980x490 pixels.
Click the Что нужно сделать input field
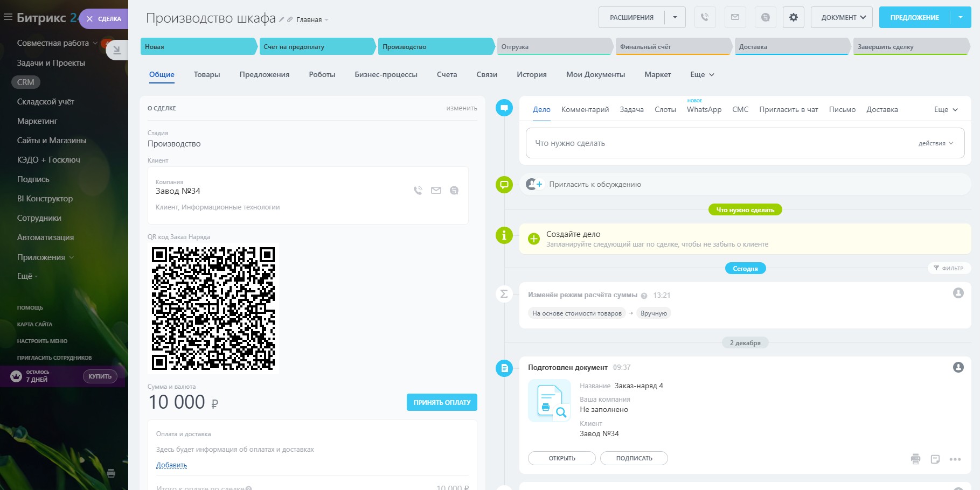click(700, 143)
